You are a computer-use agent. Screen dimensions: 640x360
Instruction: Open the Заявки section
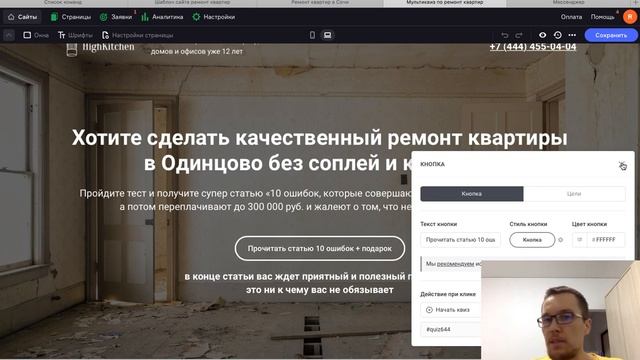[x=116, y=17]
